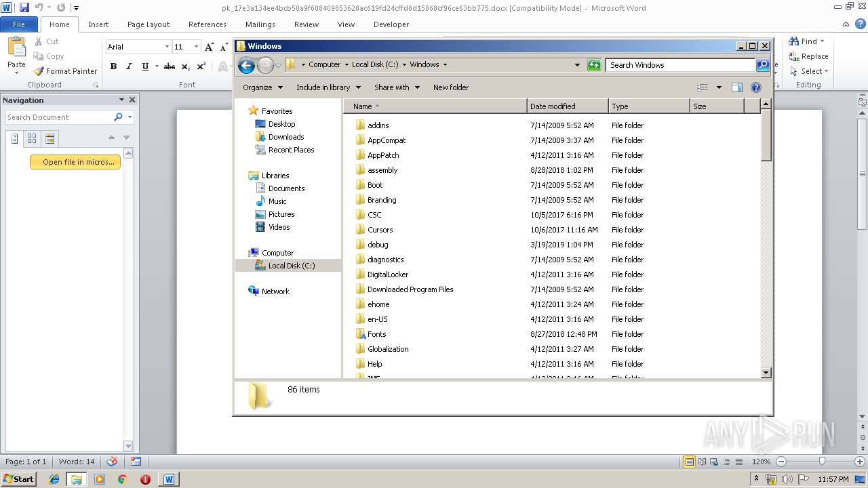Create a New folder in Explorer

(451, 87)
